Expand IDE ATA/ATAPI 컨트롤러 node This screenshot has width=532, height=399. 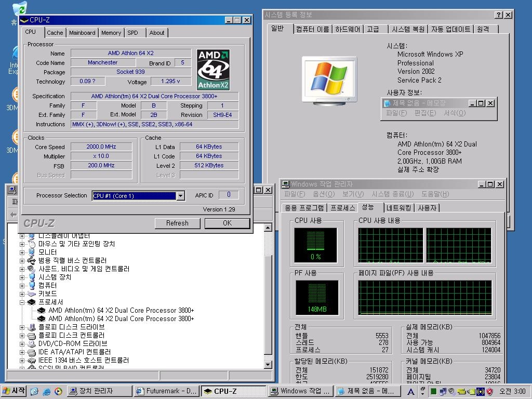pyautogui.click(x=22, y=352)
